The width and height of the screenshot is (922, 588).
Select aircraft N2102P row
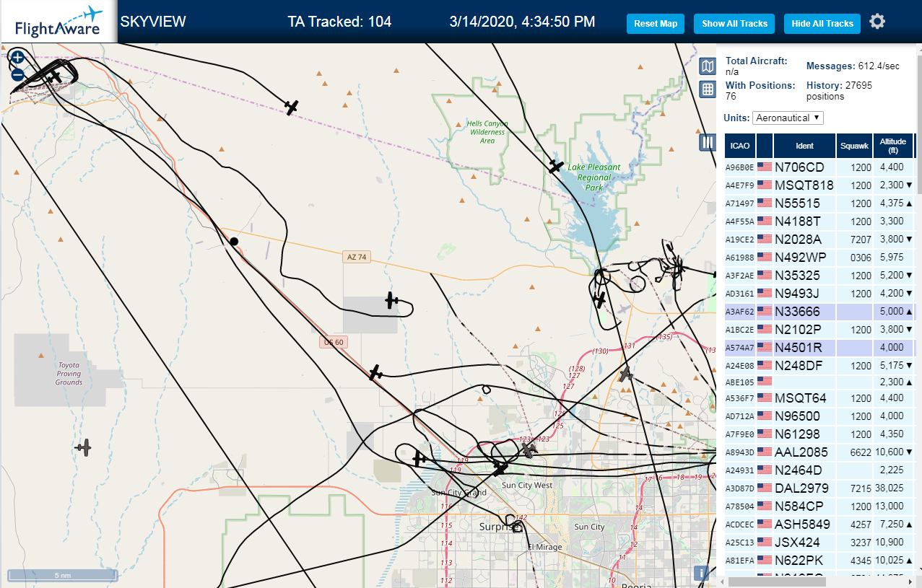click(x=821, y=330)
